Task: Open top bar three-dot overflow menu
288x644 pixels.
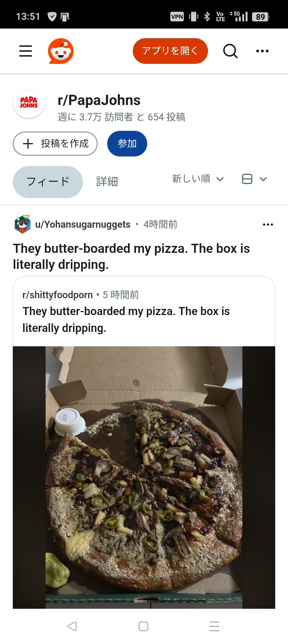Action: [x=262, y=51]
